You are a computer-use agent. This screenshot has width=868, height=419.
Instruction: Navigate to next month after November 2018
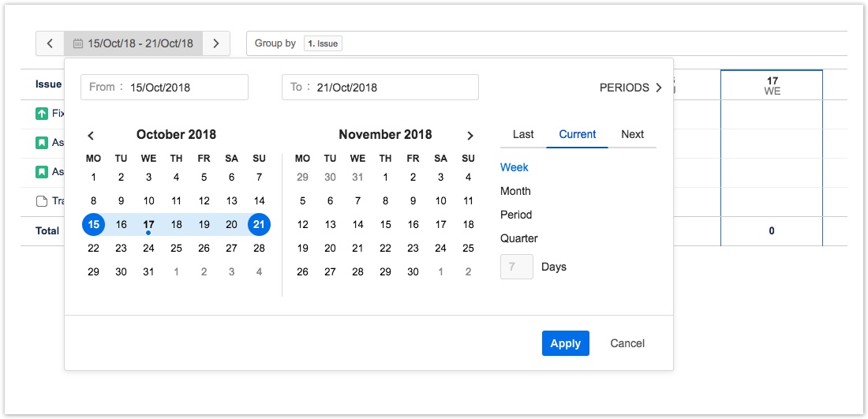coord(470,135)
